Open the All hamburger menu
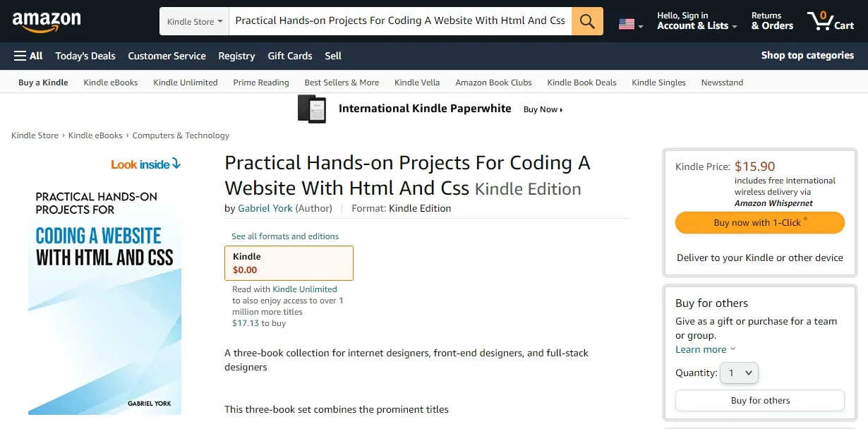 click(x=27, y=56)
